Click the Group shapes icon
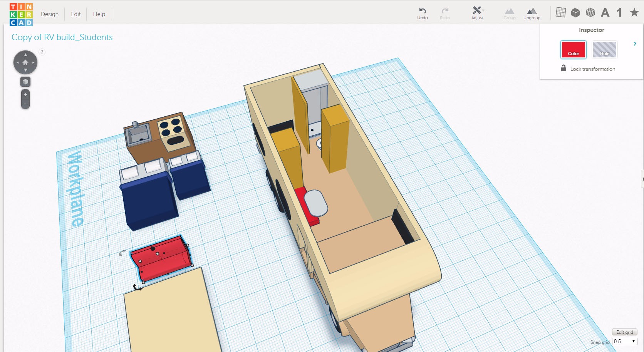 pos(509,13)
